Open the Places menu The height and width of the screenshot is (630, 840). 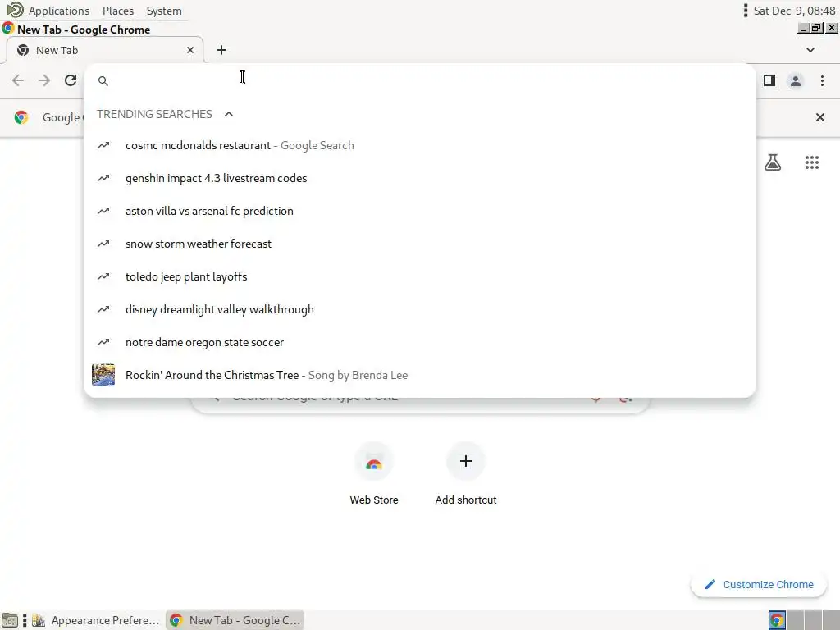tap(118, 11)
